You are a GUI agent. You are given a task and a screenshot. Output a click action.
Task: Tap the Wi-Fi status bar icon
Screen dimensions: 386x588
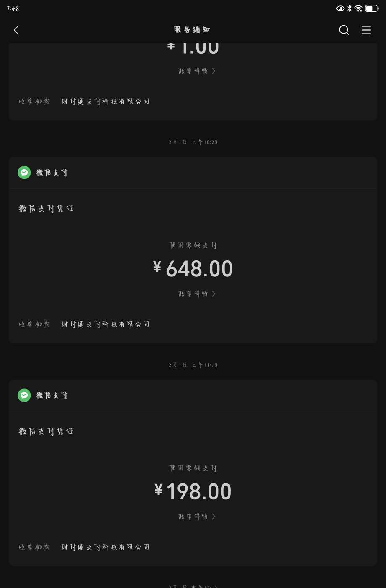point(358,8)
